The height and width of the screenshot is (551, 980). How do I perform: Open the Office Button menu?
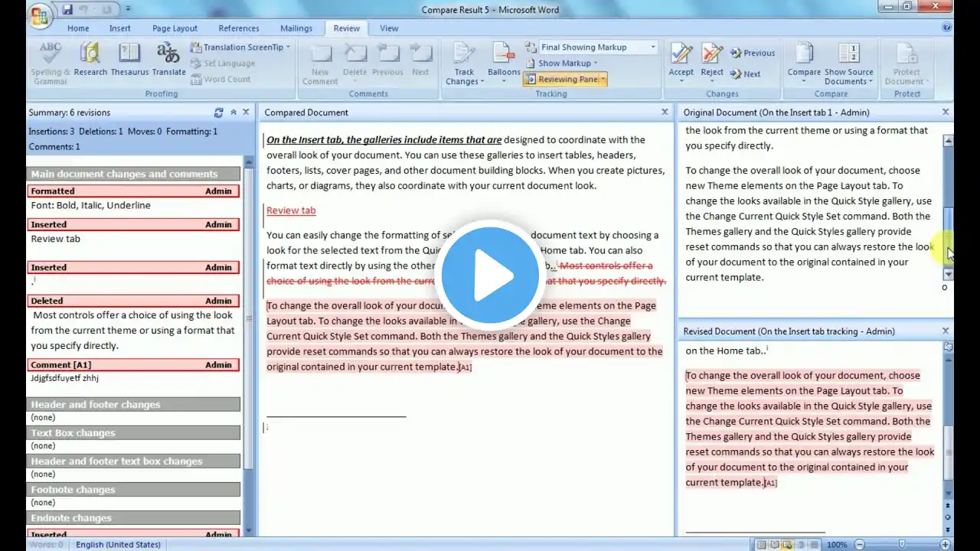(40, 15)
